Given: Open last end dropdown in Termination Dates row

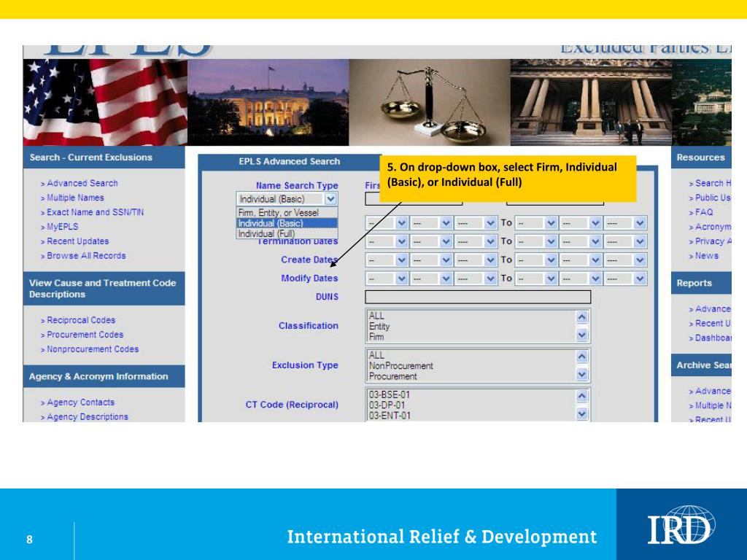Looking at the screenshot, I should pyautogui.click(x=640, y=241).
